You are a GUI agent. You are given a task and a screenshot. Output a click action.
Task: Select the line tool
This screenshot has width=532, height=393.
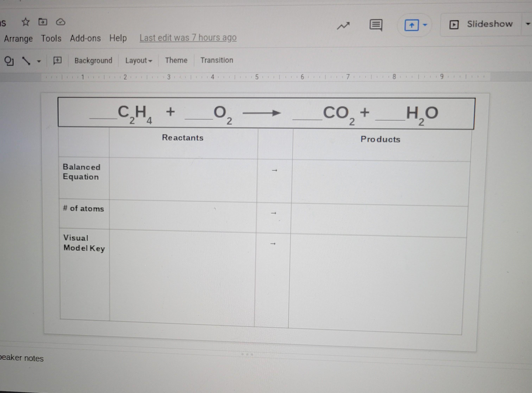[x=26, y=61]
